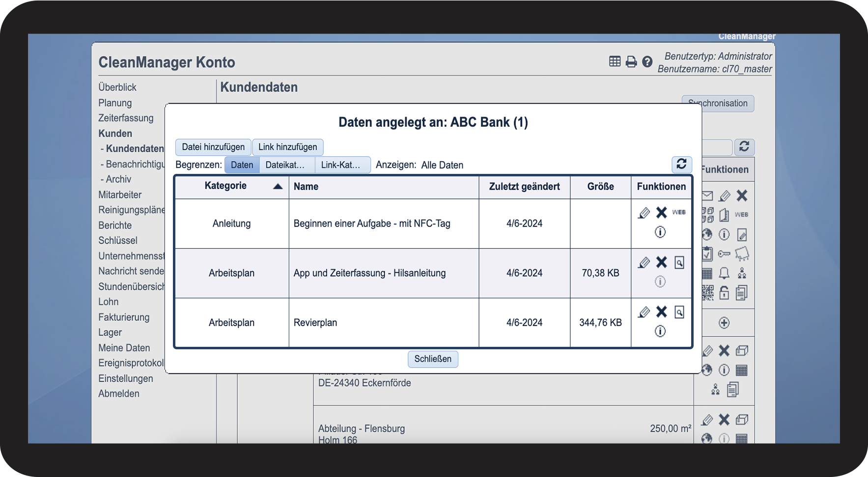The image size is (868, 477).
Task: Click the print icon in header
Action: 631,62
